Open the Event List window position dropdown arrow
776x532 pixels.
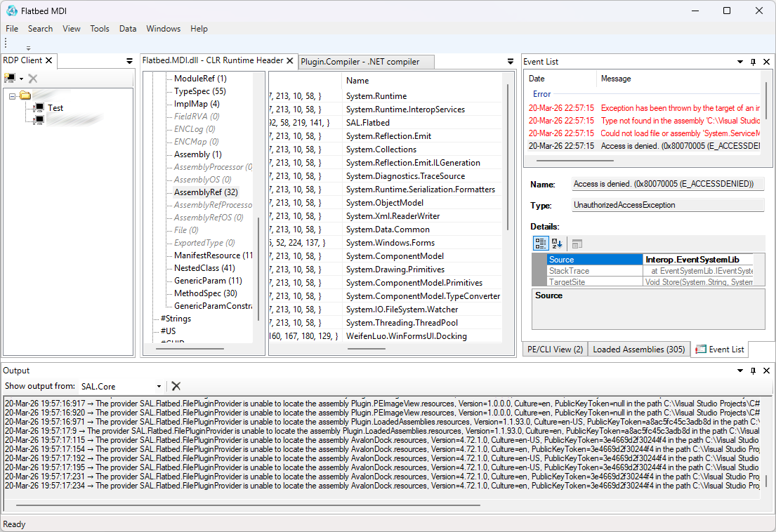click(x=740, y=62)
